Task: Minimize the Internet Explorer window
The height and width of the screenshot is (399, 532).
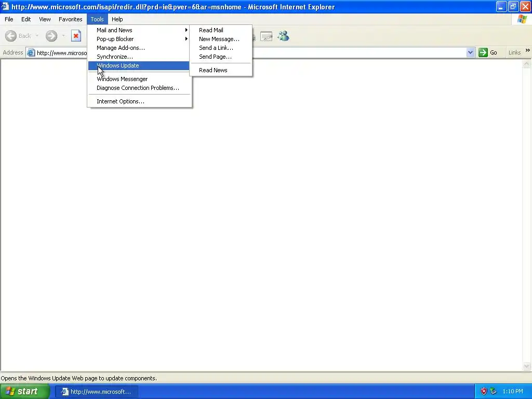Action: [501, 6]
